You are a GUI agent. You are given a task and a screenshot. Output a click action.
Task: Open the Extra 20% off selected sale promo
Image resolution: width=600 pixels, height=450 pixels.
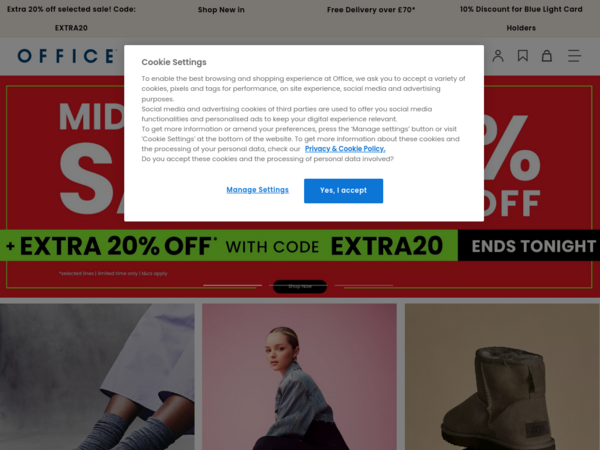pyautogui.click(x=71, y=18)
